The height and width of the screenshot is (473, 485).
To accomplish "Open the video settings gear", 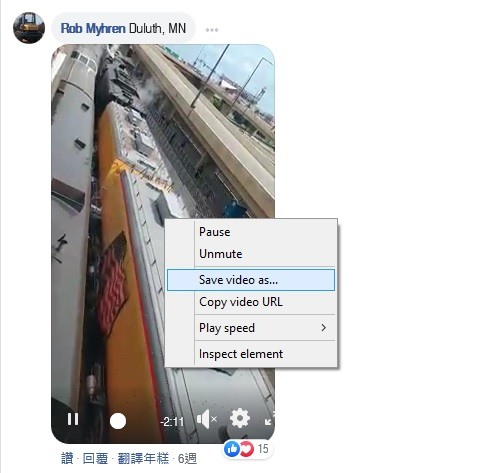I will pyautogui.click(x=240, y=418).
